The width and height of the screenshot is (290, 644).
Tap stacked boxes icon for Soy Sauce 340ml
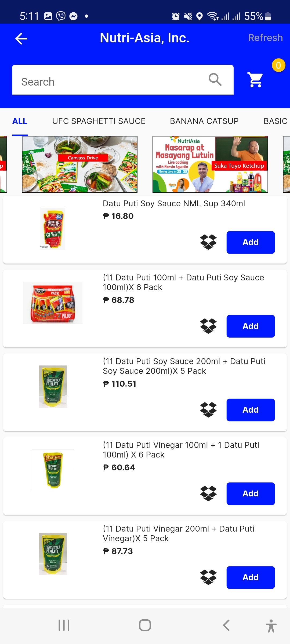pyautogui.click(x=208, y=242)
